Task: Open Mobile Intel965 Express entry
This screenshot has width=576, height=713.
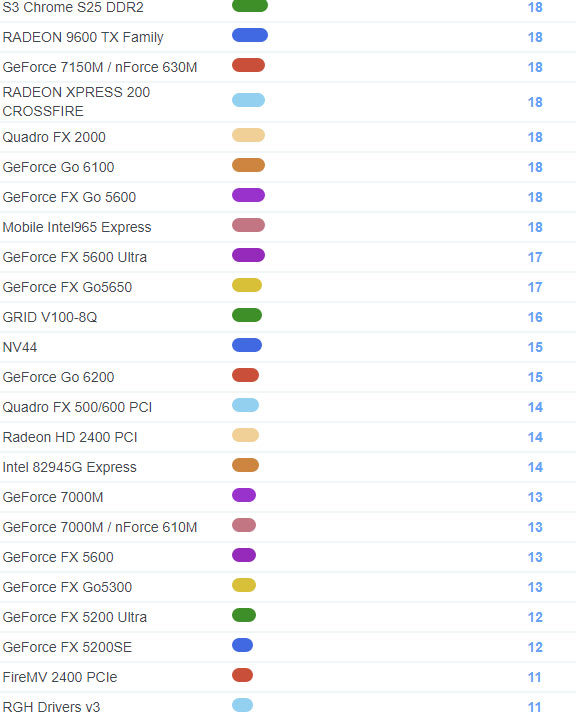Action: (x=77, y=227)
